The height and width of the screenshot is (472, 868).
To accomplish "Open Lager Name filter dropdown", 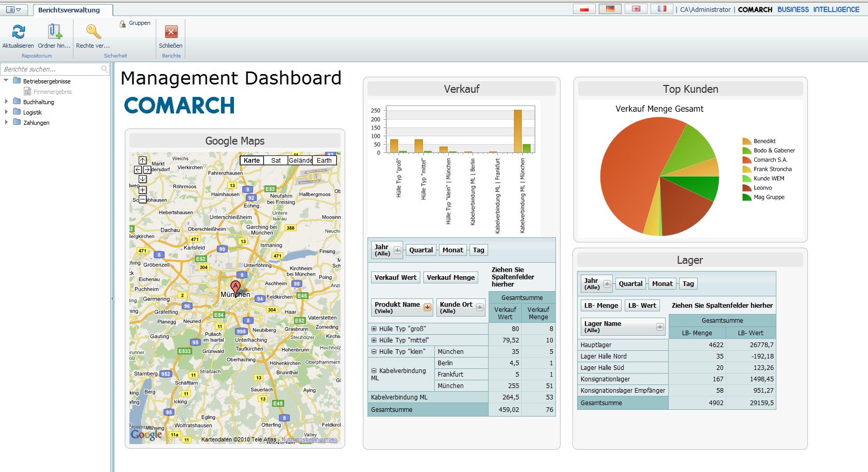I will tap(659, 327).
